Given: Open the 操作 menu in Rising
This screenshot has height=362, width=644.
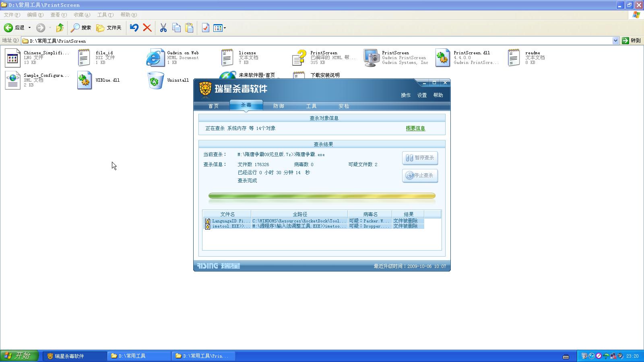Looking at the screenshot, I should pyautogui.click(x=406, y=95).
